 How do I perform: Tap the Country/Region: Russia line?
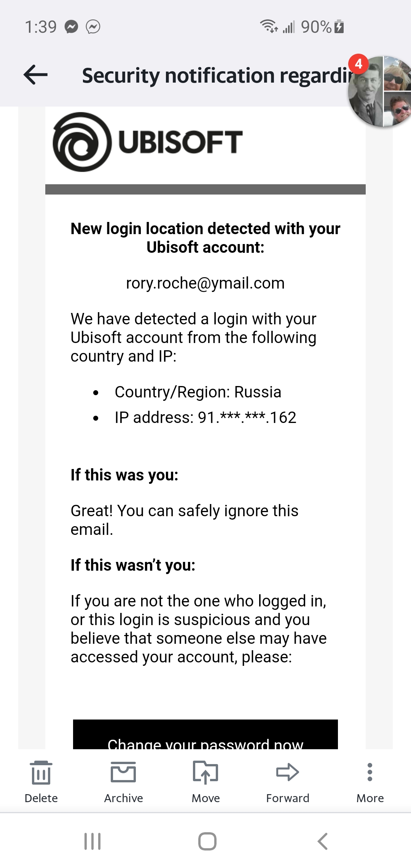pyautogui.click(x=198, y=392)
